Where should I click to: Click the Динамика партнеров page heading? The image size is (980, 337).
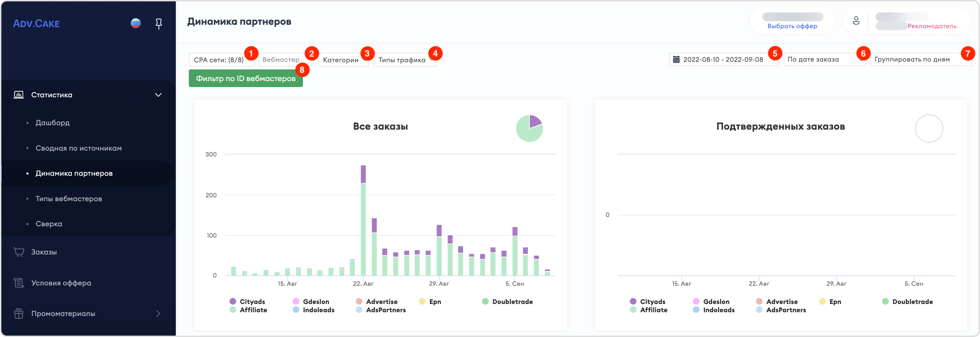tap(239, 22)
